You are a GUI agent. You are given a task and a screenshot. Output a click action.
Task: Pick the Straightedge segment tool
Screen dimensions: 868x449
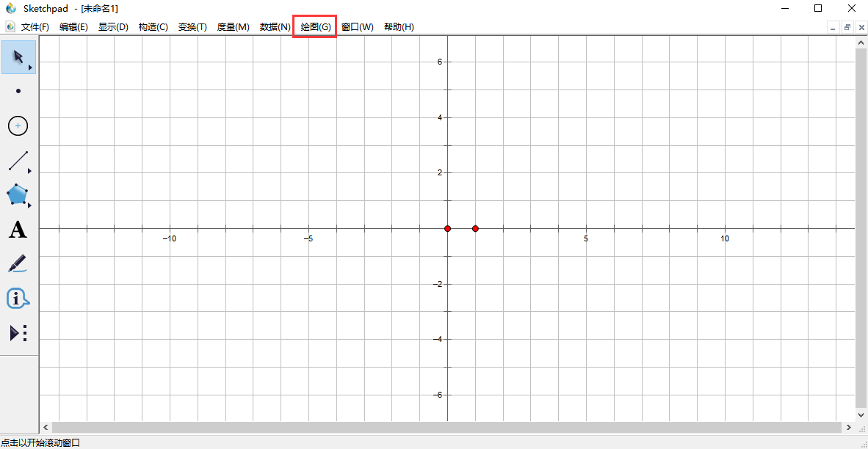18,161
